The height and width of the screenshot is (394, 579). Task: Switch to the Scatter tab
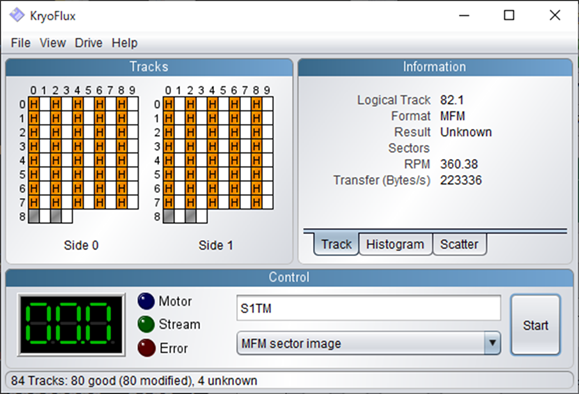point(459,244)
